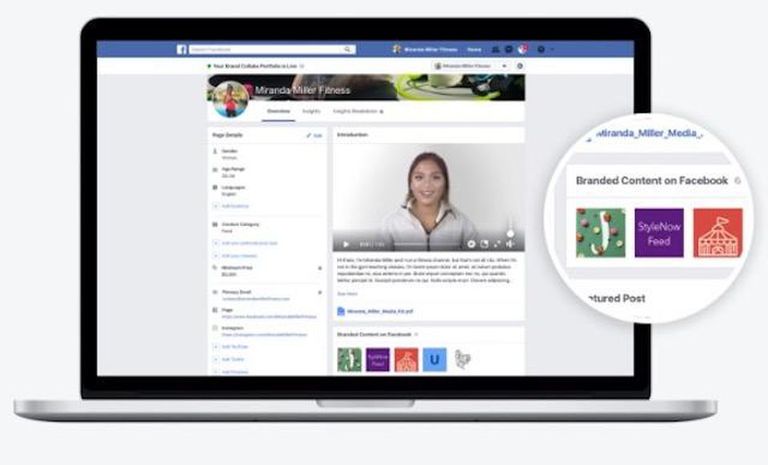Focus the Search Facebook field

272,49
